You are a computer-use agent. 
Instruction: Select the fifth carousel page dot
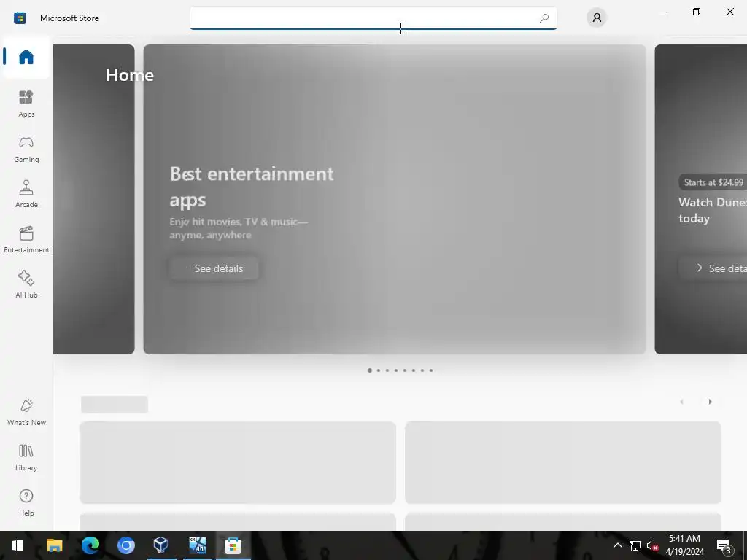405,370
